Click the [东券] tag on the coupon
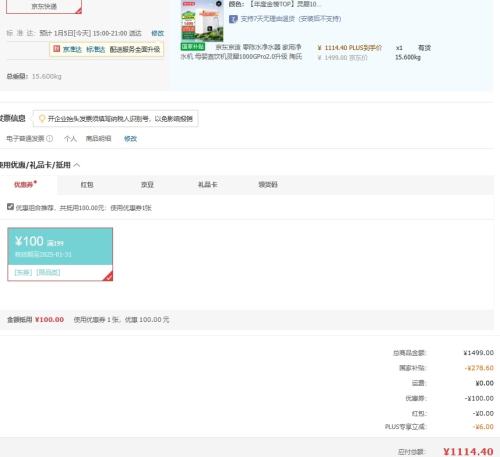500x457 pixels. click(x=23, y=272)
